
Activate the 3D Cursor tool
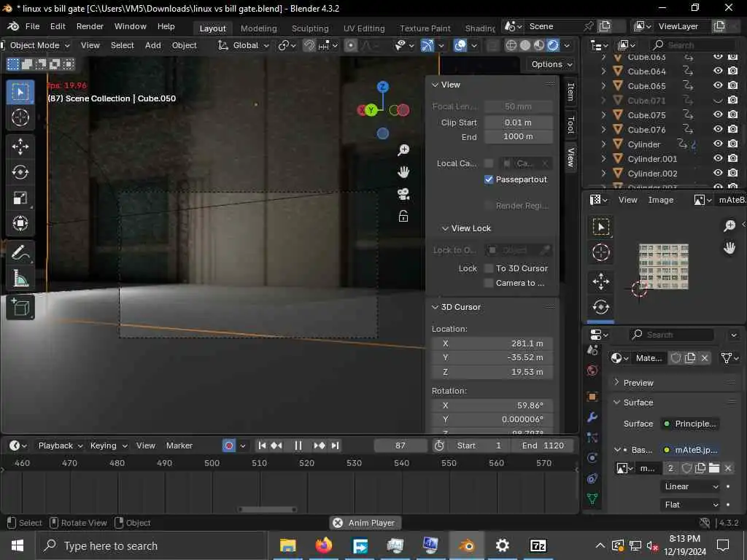[x=20, y=117]
